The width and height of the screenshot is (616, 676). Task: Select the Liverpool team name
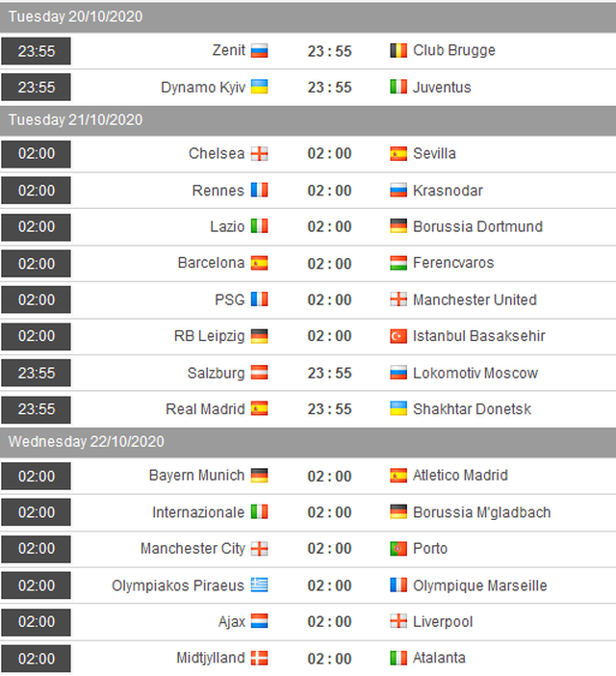pos(443,622)
